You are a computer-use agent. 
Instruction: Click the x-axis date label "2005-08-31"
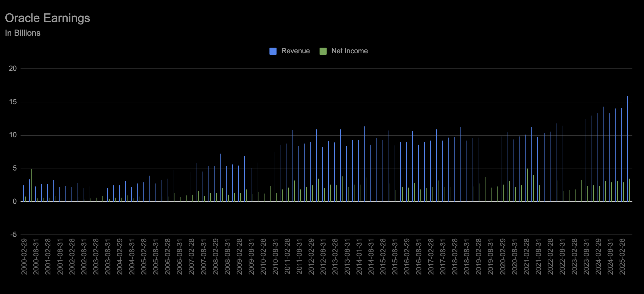pyautogui.click(x=155, y=257)
